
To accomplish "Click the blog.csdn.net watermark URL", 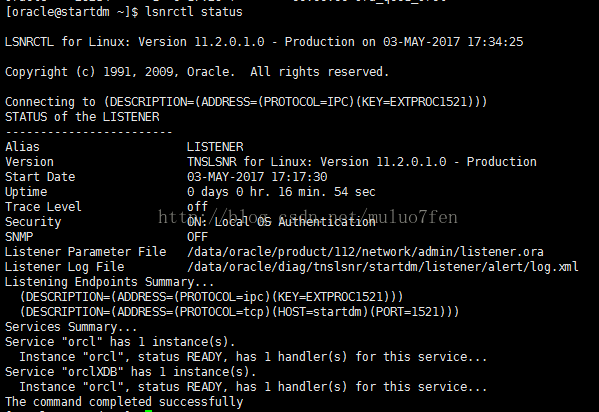I will click(308, 217).
